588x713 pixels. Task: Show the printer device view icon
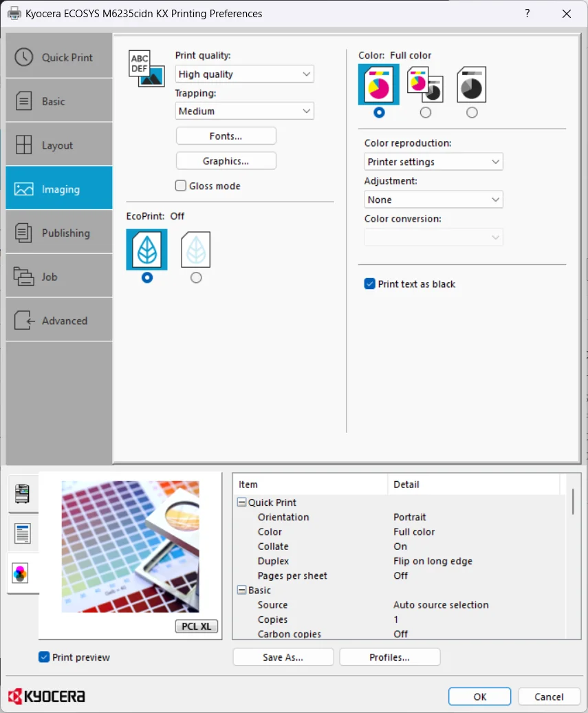22,493
